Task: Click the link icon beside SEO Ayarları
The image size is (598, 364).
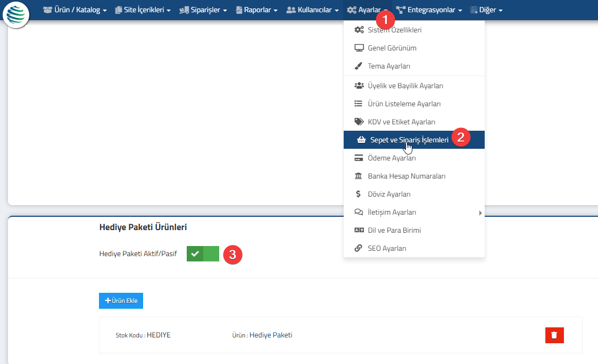Action: pyautogui.click(x=358, y=248)
